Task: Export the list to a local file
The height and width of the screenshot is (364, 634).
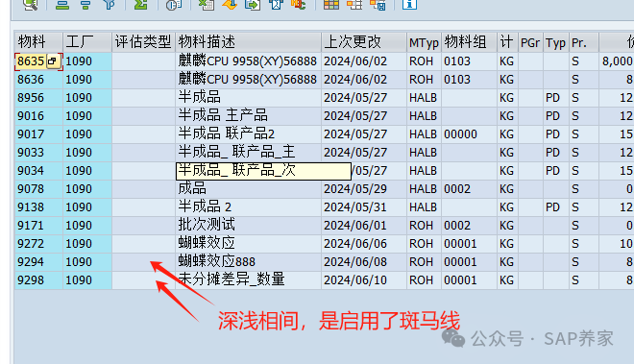Action: click(x=253, y=4)
